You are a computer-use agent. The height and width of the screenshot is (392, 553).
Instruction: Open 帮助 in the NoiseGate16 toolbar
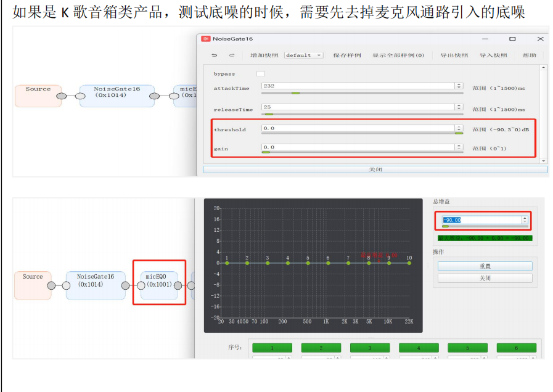(530, 55)
